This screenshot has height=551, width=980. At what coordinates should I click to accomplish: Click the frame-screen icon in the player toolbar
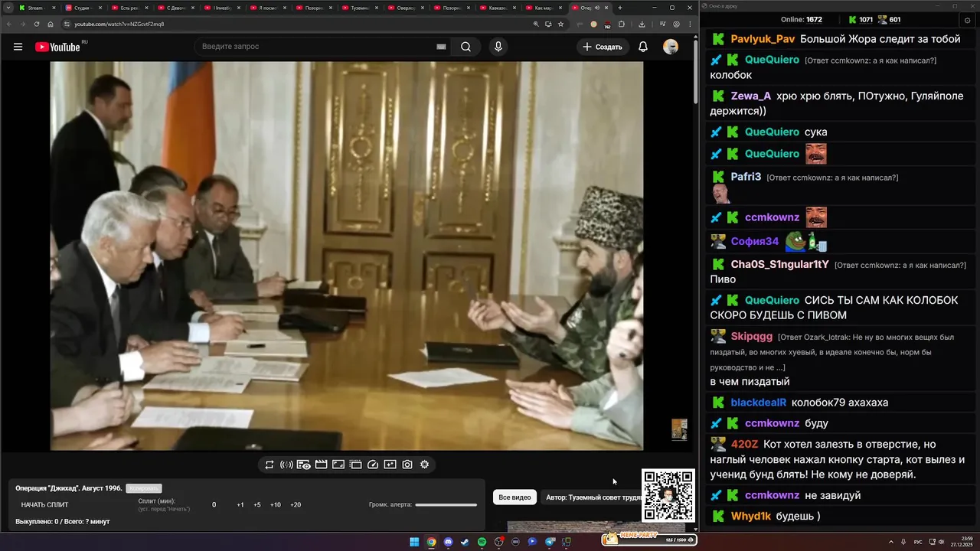point(338,465)
